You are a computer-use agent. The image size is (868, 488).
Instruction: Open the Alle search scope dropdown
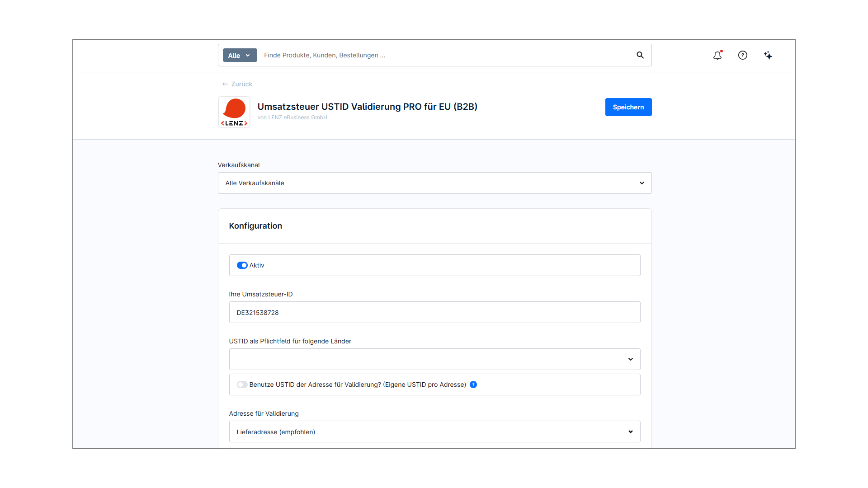click(239, 55)
